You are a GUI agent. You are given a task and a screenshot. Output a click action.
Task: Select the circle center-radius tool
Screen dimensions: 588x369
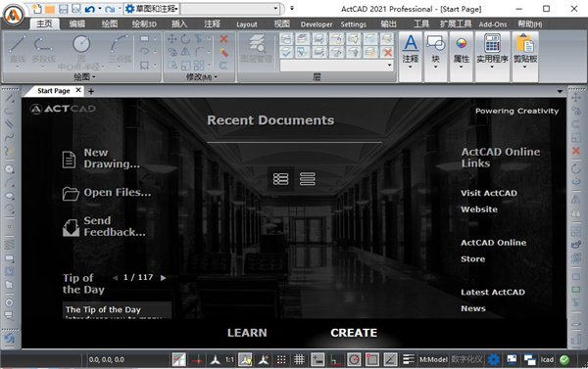[81, 53]
